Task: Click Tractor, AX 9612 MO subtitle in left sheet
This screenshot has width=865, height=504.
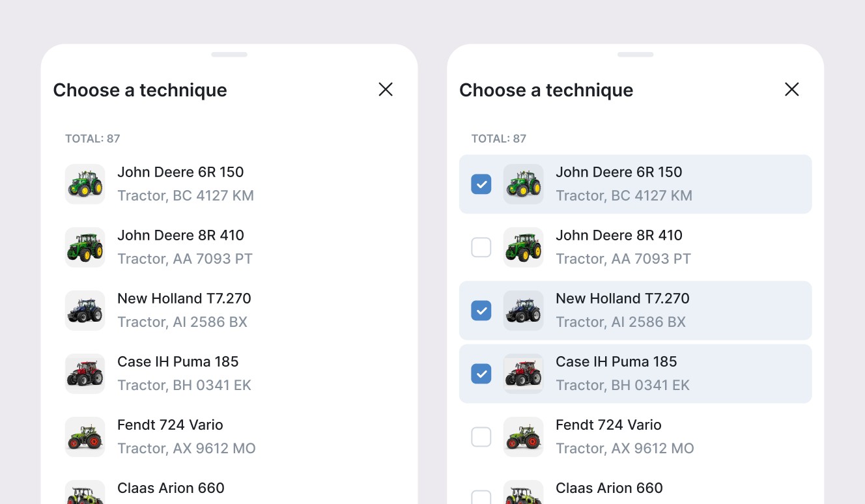Action: (186, 449)
